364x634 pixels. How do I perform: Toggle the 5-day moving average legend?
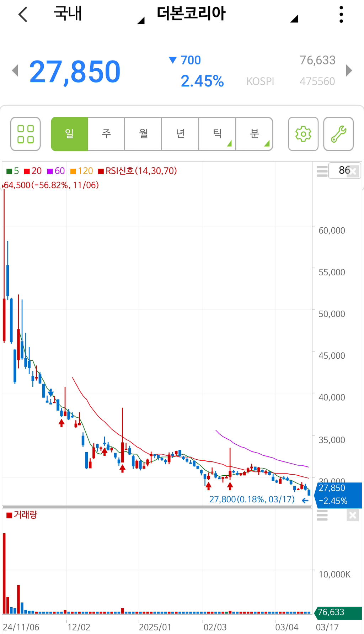(x=13, y=171)
